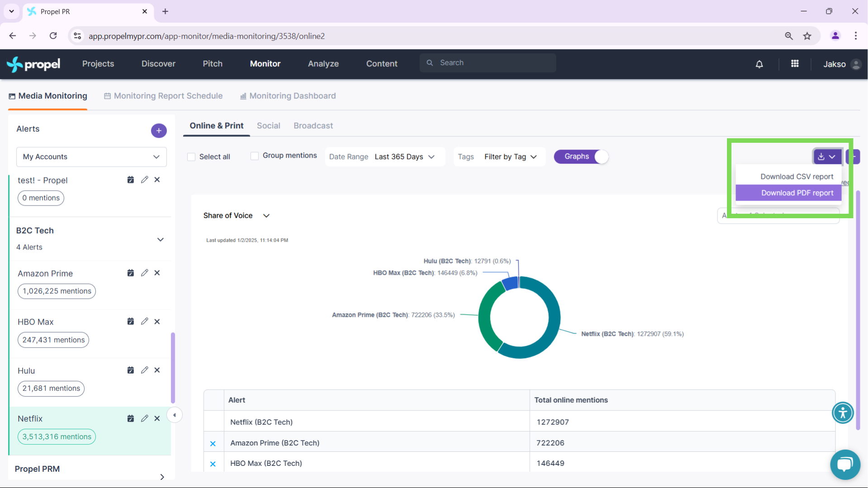Collapse the alerts sidebar panel
868x488 pixels.
(175, 415)
